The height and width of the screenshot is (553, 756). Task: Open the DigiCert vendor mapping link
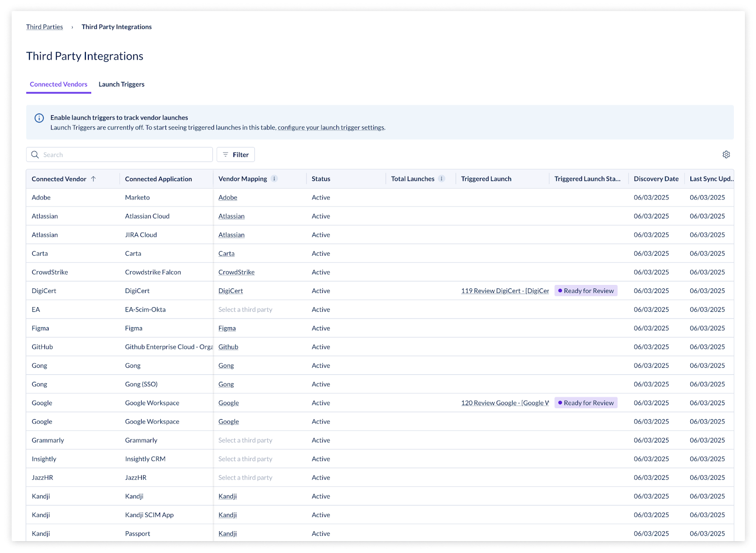coord(231,291)
